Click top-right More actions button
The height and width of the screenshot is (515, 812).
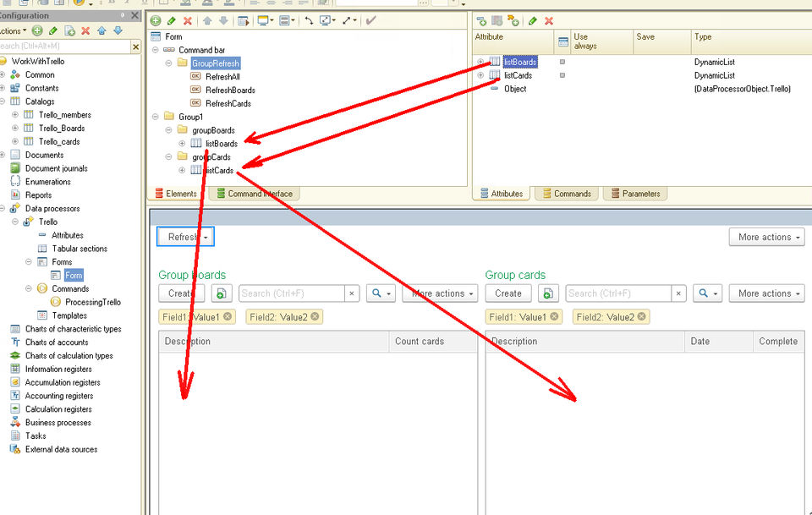tap(767, 237)
